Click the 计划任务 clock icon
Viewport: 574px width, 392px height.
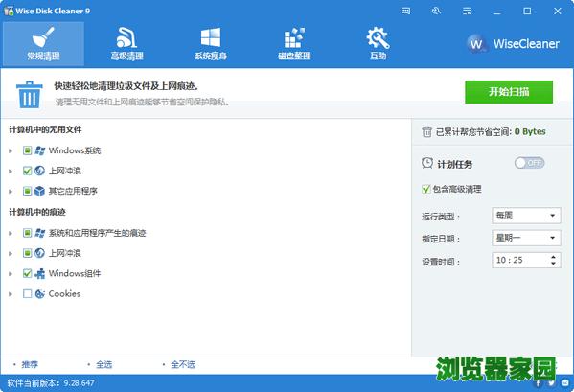point(427,163)
